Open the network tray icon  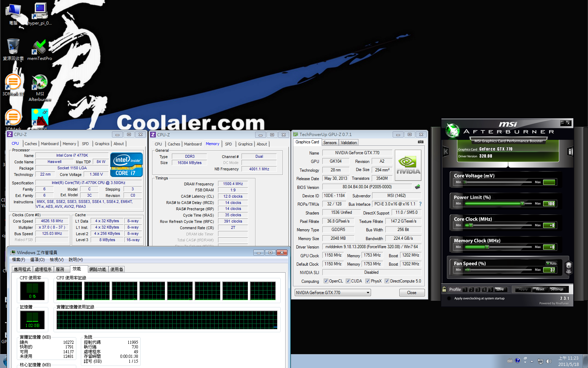pos(540,361)
